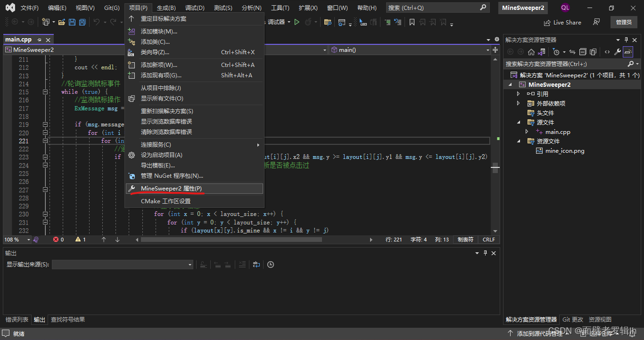The image size is (644, 340).
Task: Click the Home icon in Solution Explorer
Action: tap(531, 52)
